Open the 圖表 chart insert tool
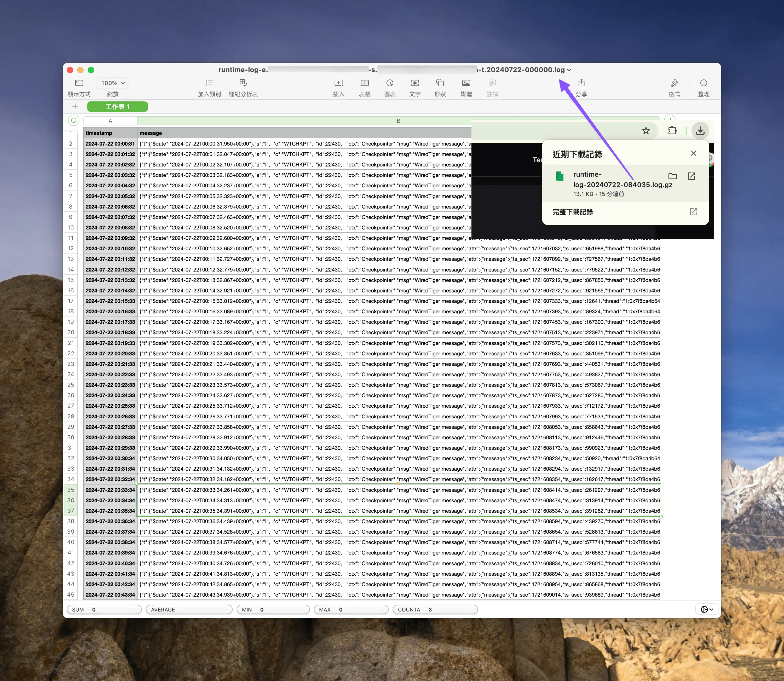This screenshot has width=784, height=681. (390, 87)
